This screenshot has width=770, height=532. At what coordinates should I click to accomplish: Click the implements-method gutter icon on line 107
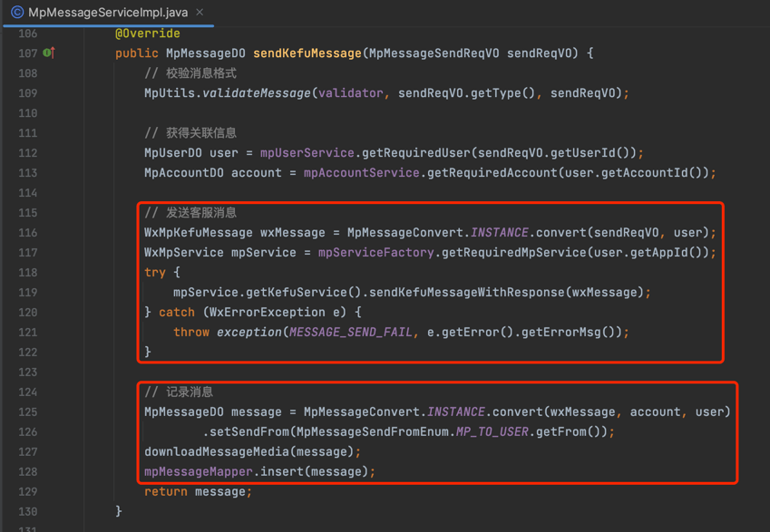49,53
